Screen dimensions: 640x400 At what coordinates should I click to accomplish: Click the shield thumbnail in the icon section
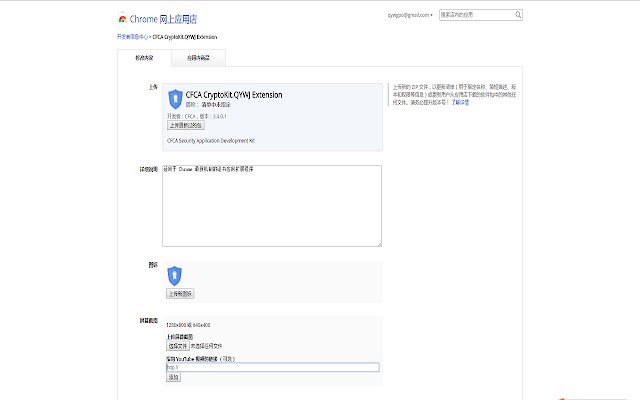[174, 276]
